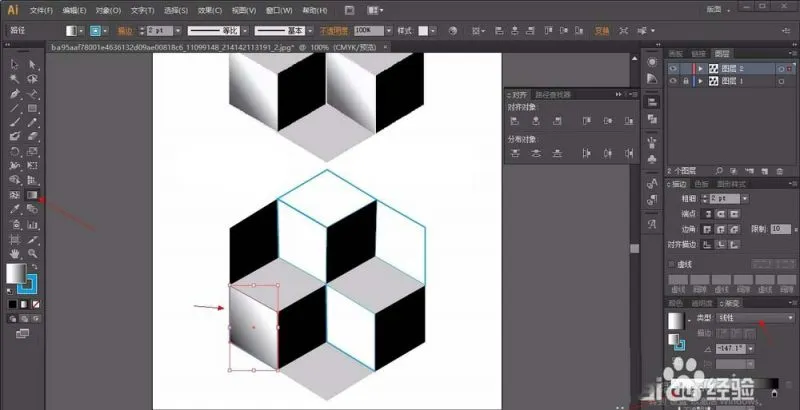Align stroke to center in 对齐描边
This screenshot has width=800, height=410.
coord(708,245)
